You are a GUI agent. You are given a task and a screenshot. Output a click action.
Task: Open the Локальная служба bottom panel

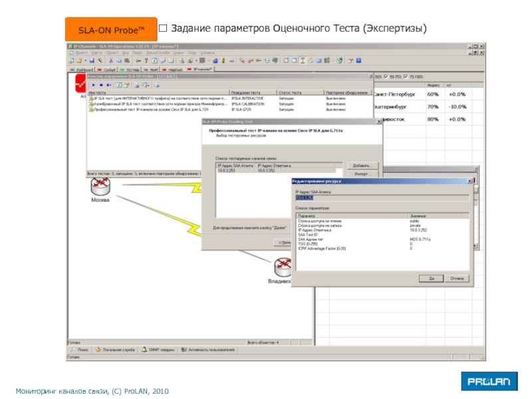116,349
